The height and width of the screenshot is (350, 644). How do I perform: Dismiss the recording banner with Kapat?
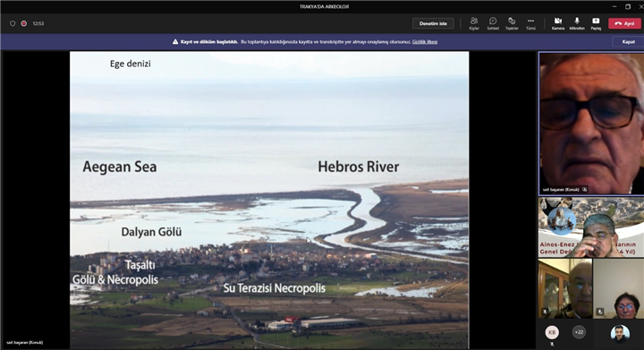pos(628,42)
